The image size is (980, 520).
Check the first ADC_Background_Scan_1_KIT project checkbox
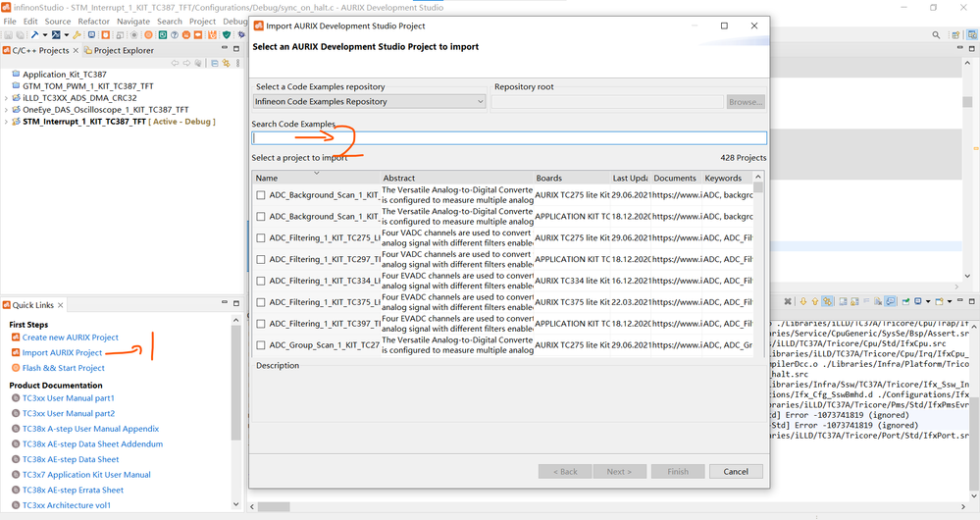(x=261, y=195)
